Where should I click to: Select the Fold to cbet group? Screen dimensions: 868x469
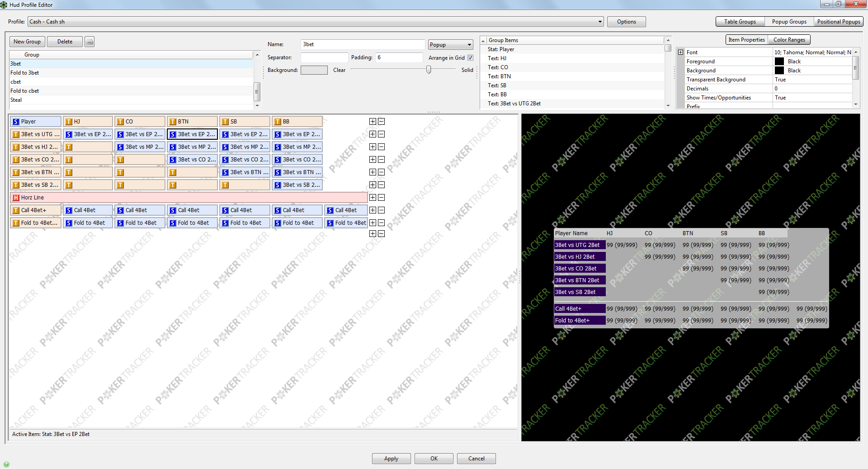[x=131, y=91]
